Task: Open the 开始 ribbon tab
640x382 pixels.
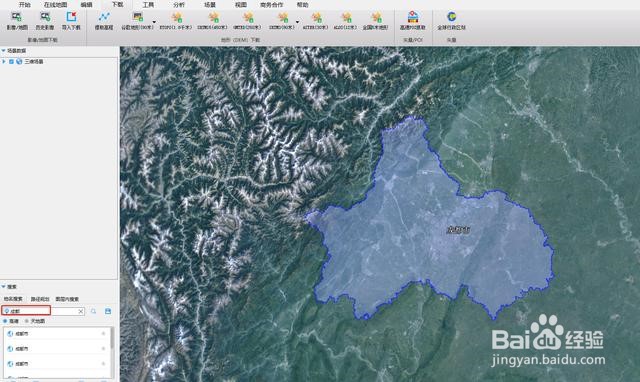Action: click(24, 4)
